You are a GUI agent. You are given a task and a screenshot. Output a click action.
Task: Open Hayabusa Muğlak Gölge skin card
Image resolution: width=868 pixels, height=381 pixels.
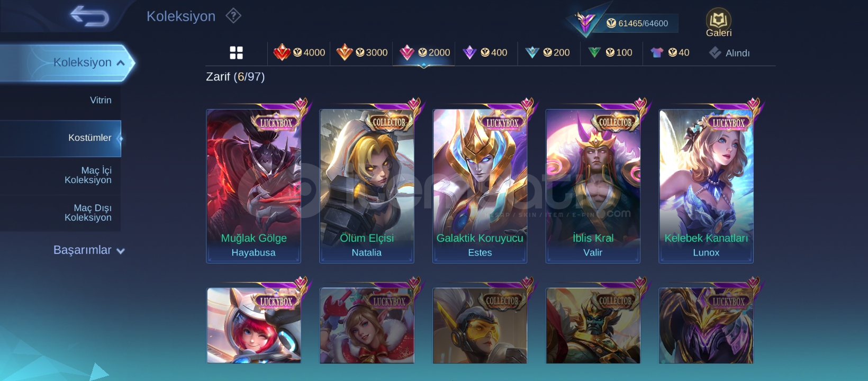(254, 186)
